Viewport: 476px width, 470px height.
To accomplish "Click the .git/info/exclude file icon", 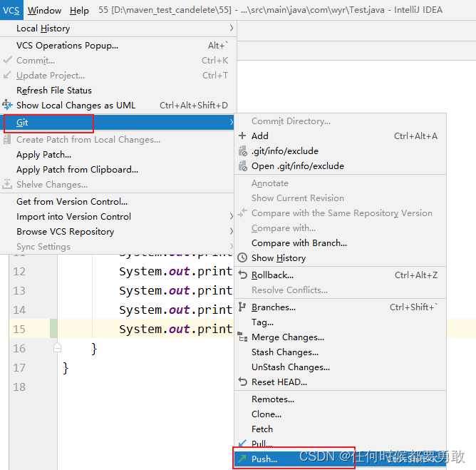I will tap(242, 150).
